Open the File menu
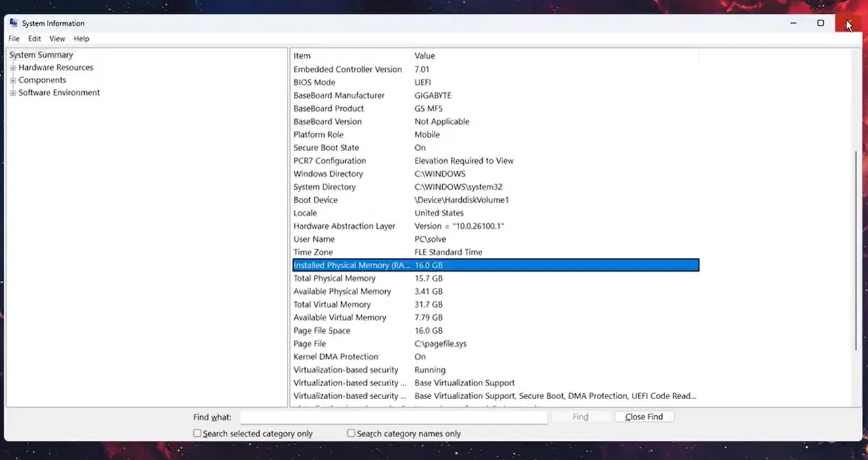The image size is (868, 460). (14, 39)
